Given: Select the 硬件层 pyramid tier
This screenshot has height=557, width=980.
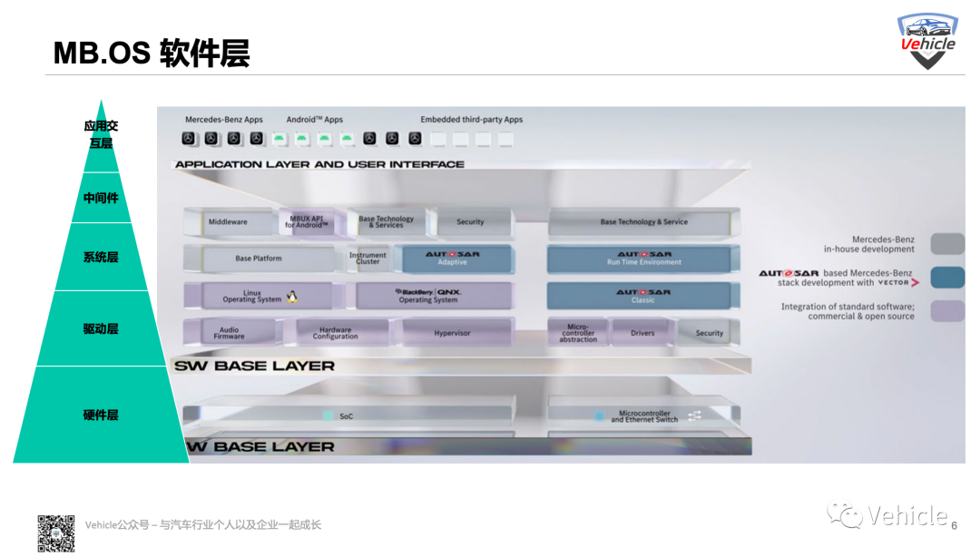Looking at the screenshot, I should coord(101,415).
